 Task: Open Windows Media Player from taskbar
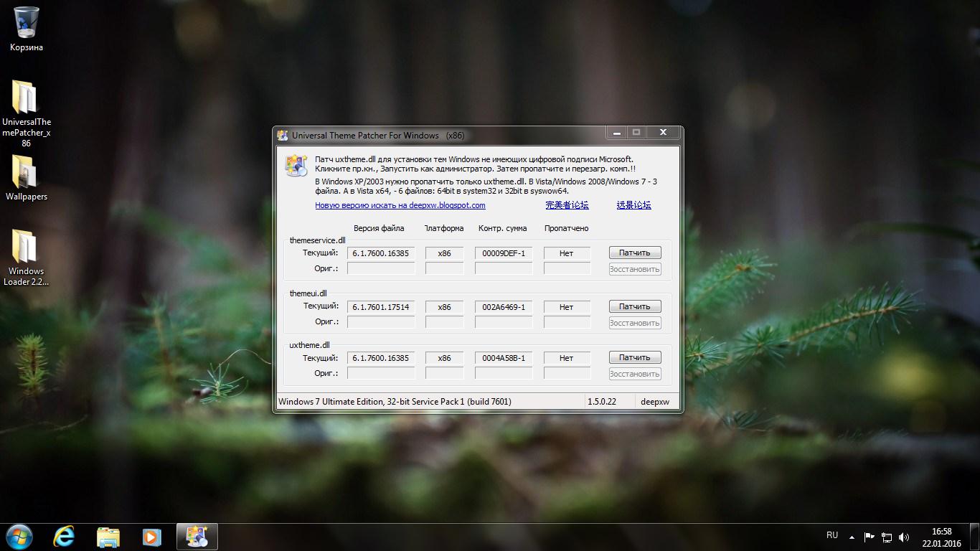point(151,537)
